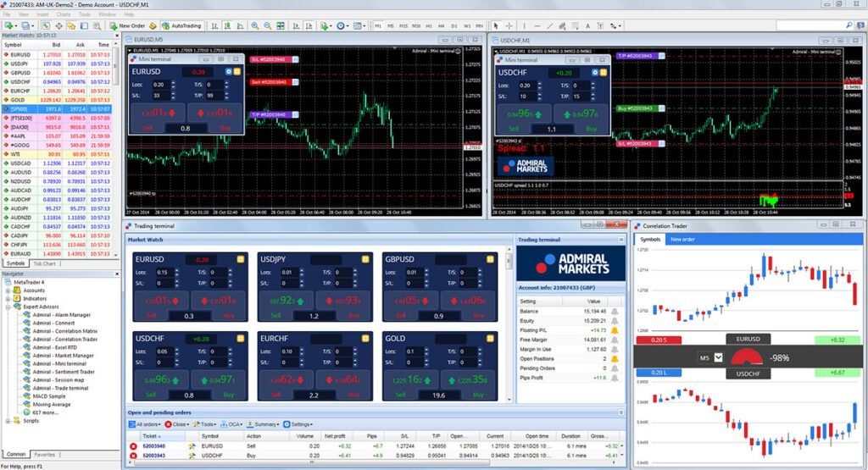Click S/L field in EURUSD chart mini terminal
The image size is (868, 470).
(x=162, y=96)
